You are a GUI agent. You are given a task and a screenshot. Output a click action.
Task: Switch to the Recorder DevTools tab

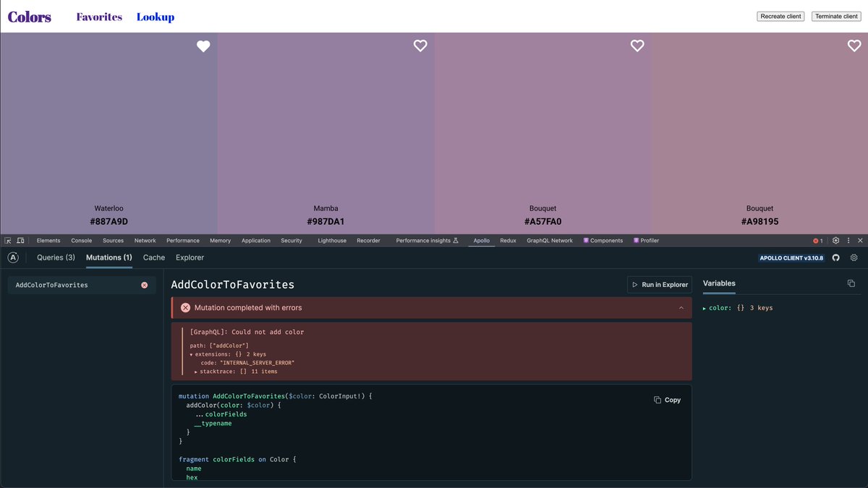coord(368,241)
